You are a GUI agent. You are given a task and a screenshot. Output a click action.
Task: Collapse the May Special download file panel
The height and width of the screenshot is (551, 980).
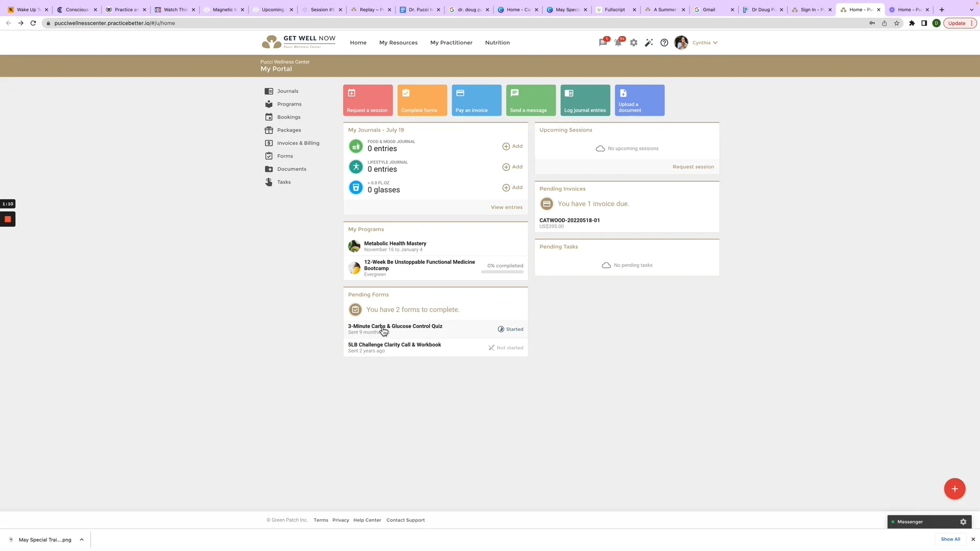[82, 539]
